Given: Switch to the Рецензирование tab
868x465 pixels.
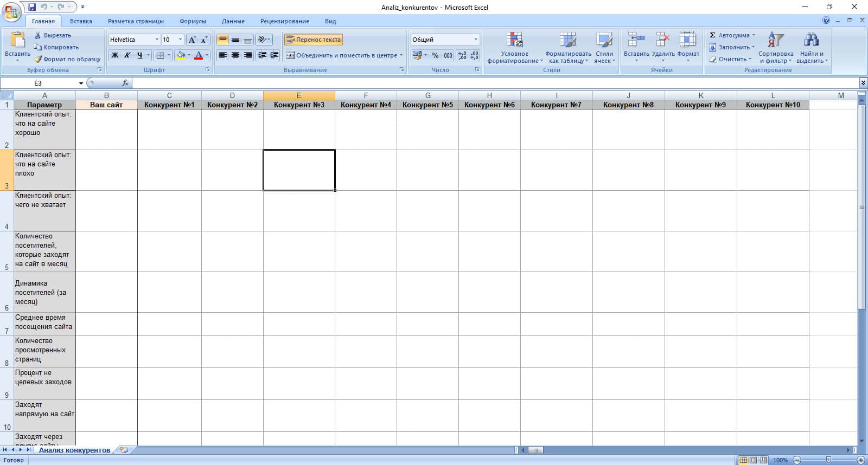Looking at the screenshot, I should click(284, 21).
